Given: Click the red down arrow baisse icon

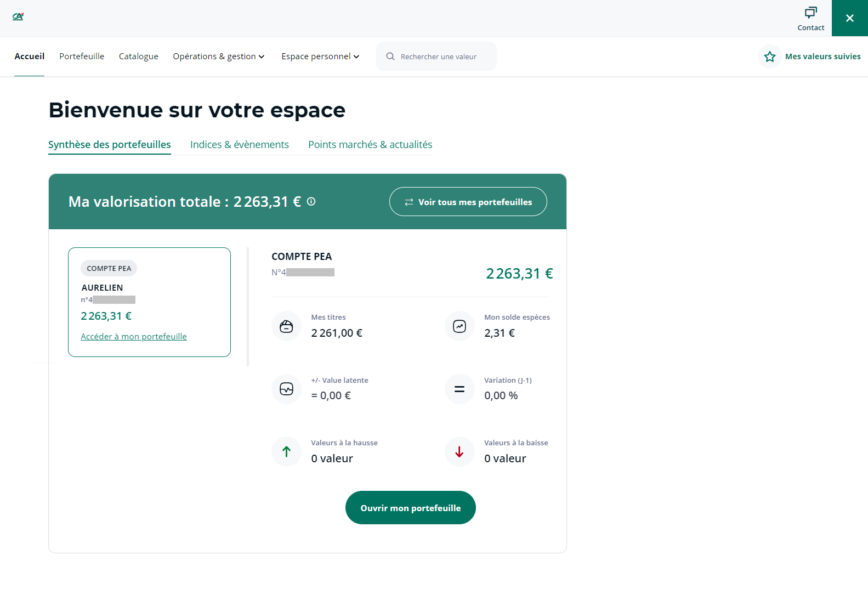Looking at the screenshot, I should [x=459, y=451].
